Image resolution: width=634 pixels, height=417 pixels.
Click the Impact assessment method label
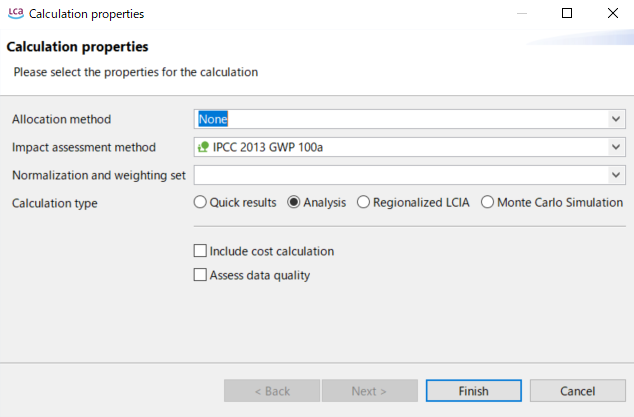click(x=84, y=147)
